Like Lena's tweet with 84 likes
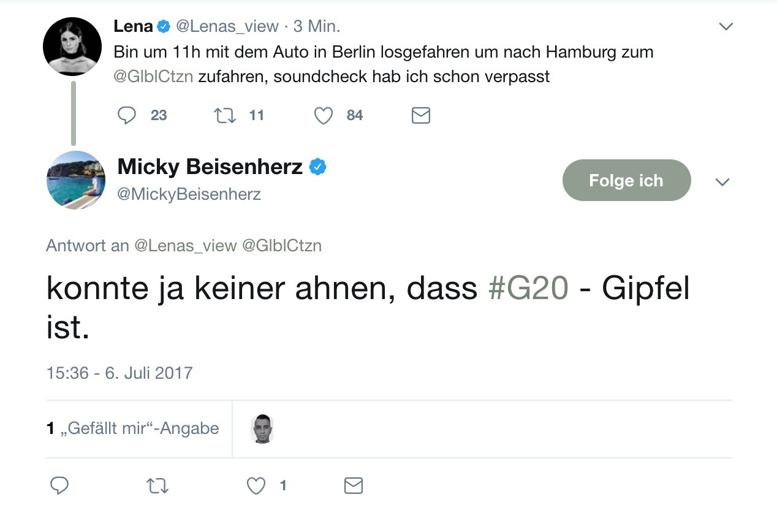Viewport: 777px width, 532px height. 323,115
